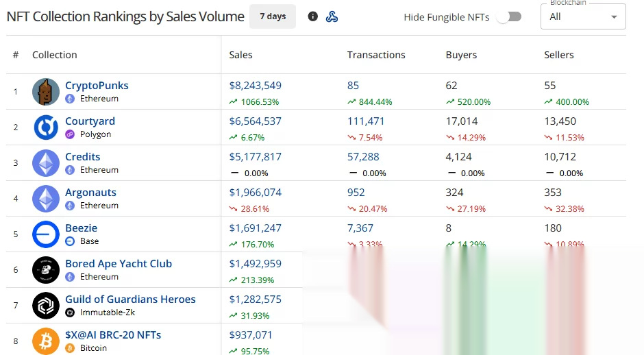Click Beezie sales value $1,691,247
Image resolution: width=644 pixels, height=355 pixels.
(255, 228)
